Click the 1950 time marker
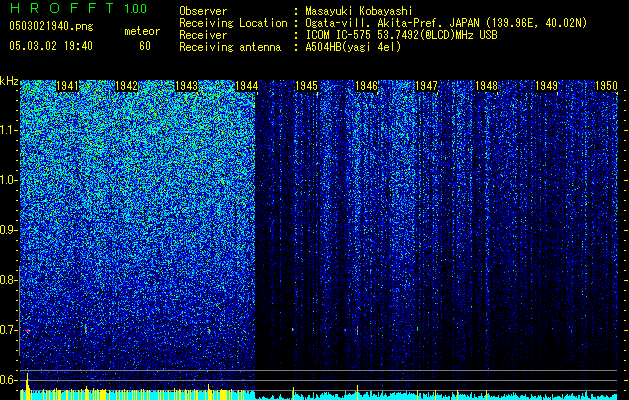Viewport: 629px width, 400px height. (x=606, y=86)
